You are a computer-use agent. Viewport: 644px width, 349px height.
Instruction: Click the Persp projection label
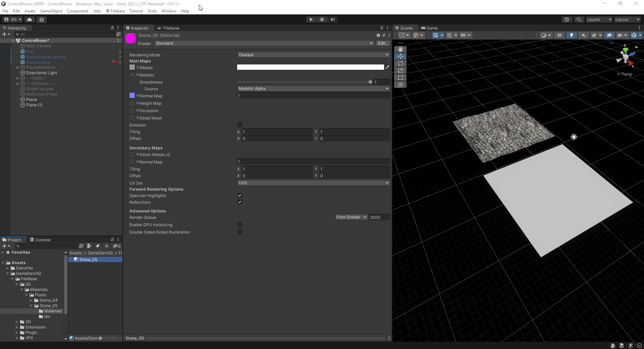point(627,74)
